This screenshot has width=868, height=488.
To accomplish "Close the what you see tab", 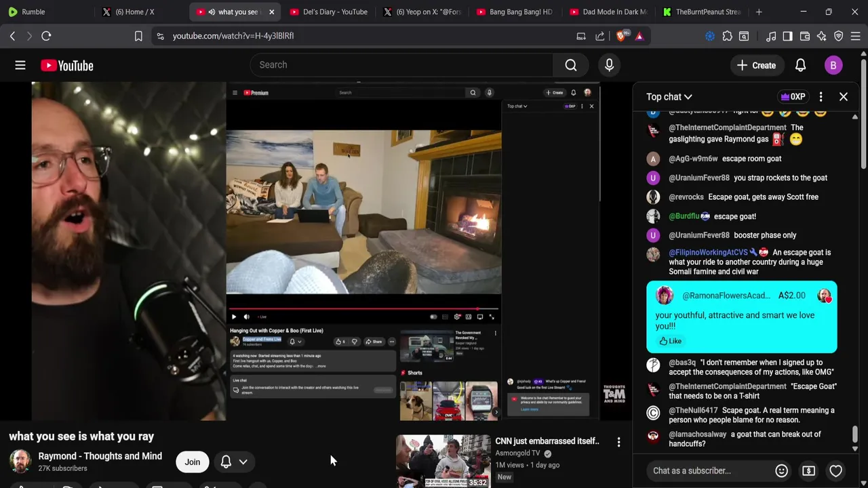I will click(271, 12).
